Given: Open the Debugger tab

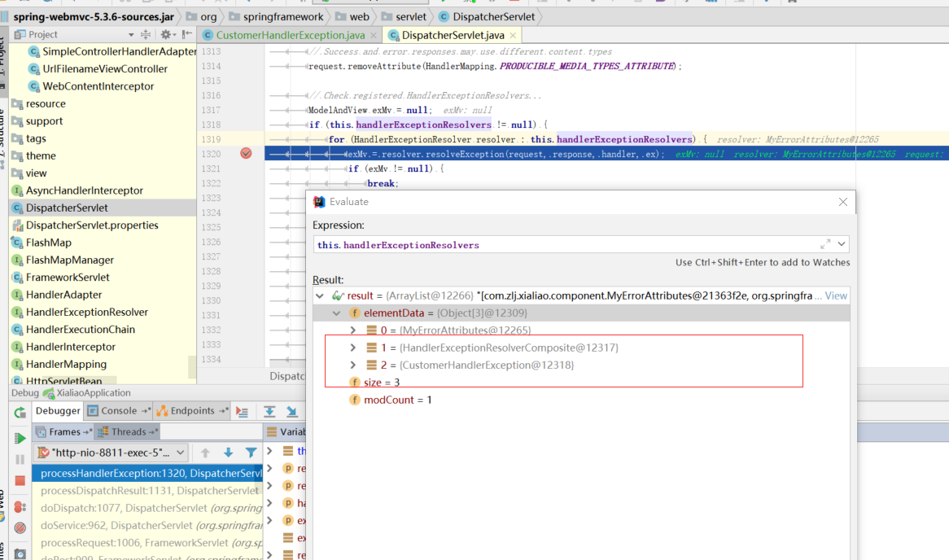Looking at the screenshot, I should pyautogui.click(x=58, y=410).
